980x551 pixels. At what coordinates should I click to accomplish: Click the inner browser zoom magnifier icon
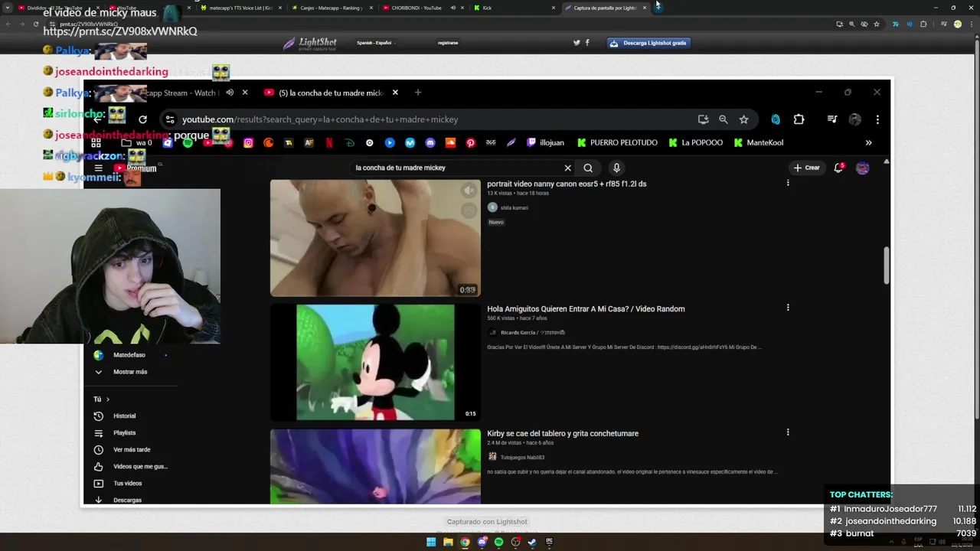723,119
